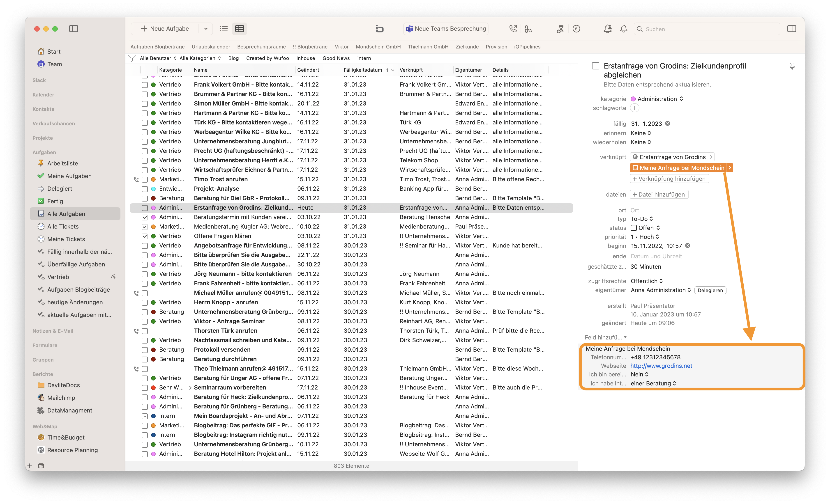Click the Ort location field

pos(635,210)
